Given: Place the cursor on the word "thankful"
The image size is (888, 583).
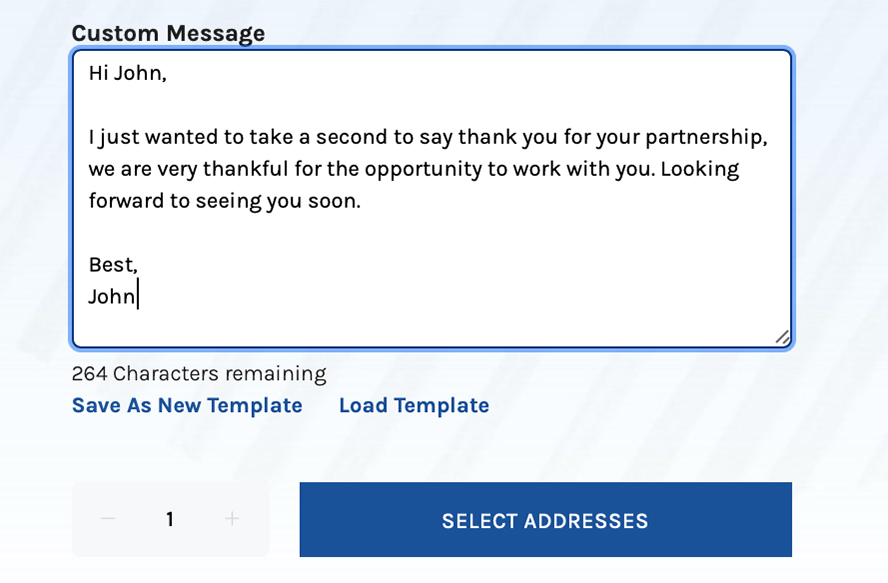Looking at the screenshot, I should [246, 169].
